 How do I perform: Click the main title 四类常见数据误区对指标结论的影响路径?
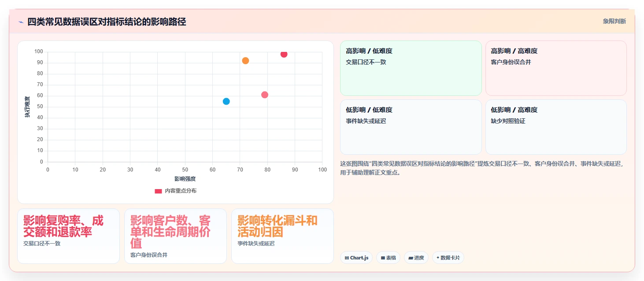[x=107, y=22]
